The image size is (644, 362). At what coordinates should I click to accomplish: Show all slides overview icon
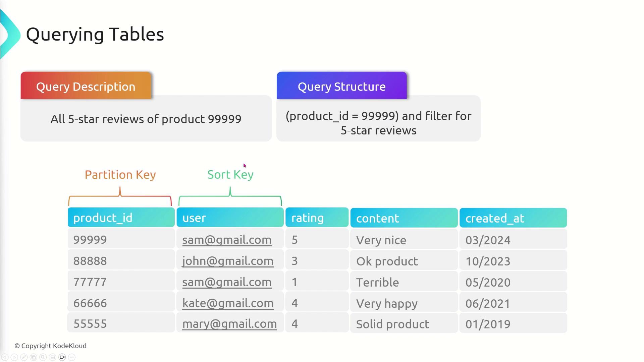point(34,357)
